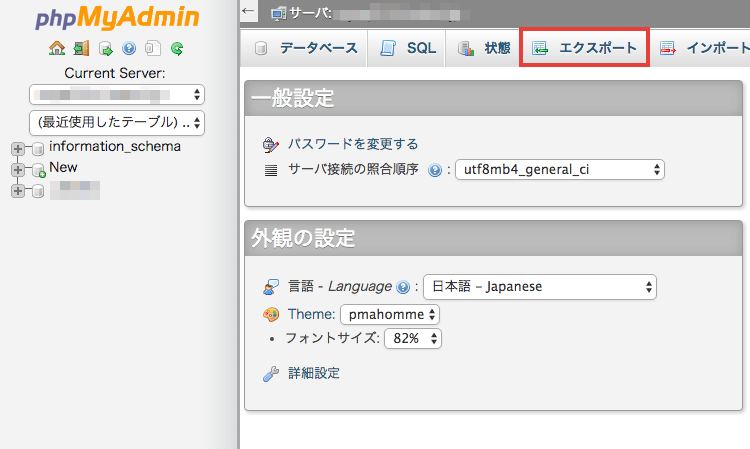This screenshot has width=750, height=449.
Task: Click the パスワードを変更する link
Action: 353,144
